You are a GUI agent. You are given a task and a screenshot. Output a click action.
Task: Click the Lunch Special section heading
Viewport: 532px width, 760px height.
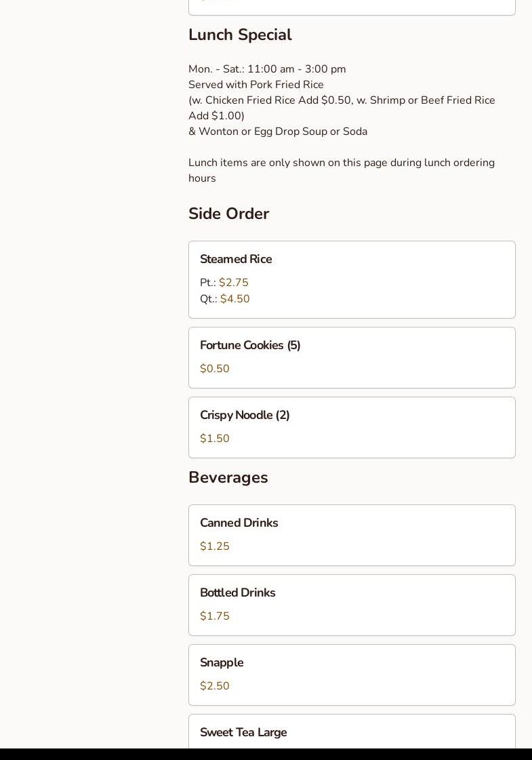click(240, 35)
